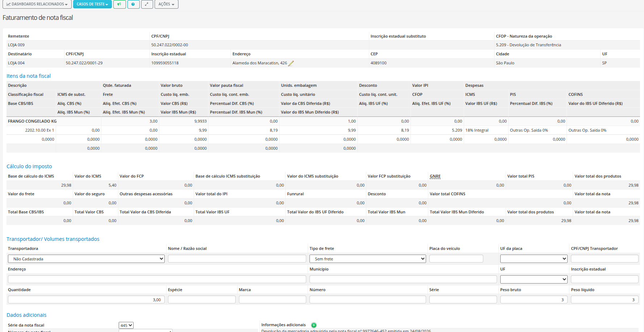644x332 pixels.
Task: Open the Tipo de frete dropdown
Action: pyautogui.click(x=368, y=259)
